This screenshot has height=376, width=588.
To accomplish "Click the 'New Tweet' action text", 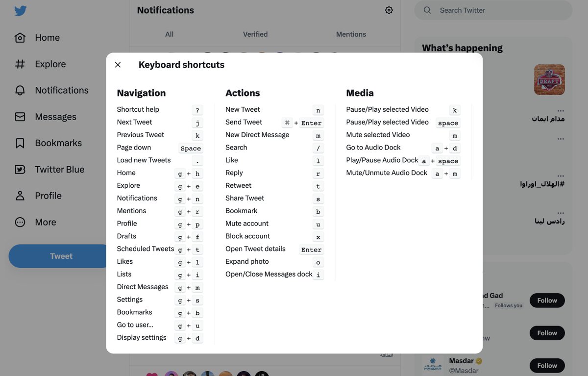I will [243, 109].
